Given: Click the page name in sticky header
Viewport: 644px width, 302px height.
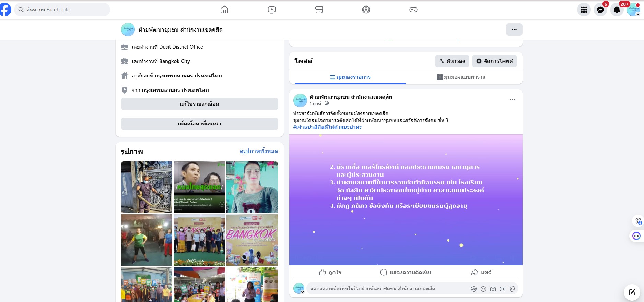Looking at the screenshot, I should coord(180,30).
